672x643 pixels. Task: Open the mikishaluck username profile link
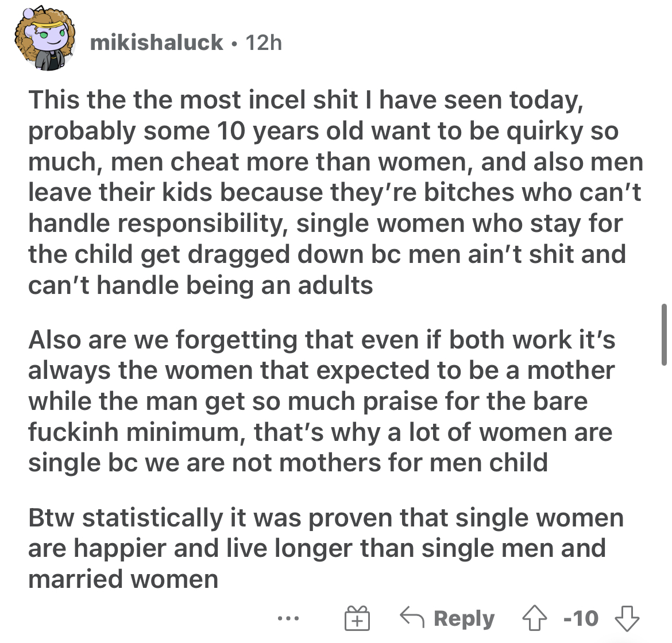tap(156, 42)
